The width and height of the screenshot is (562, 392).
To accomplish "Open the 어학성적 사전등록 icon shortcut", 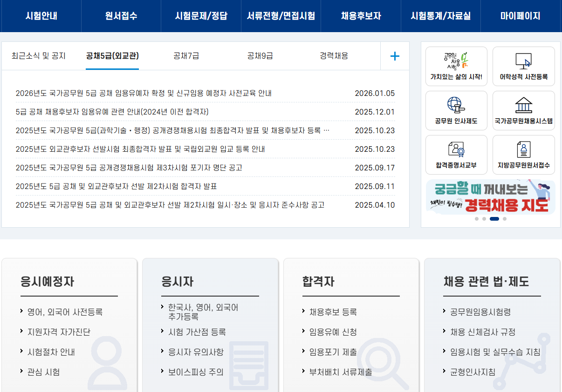I will [x=523, y=66].
